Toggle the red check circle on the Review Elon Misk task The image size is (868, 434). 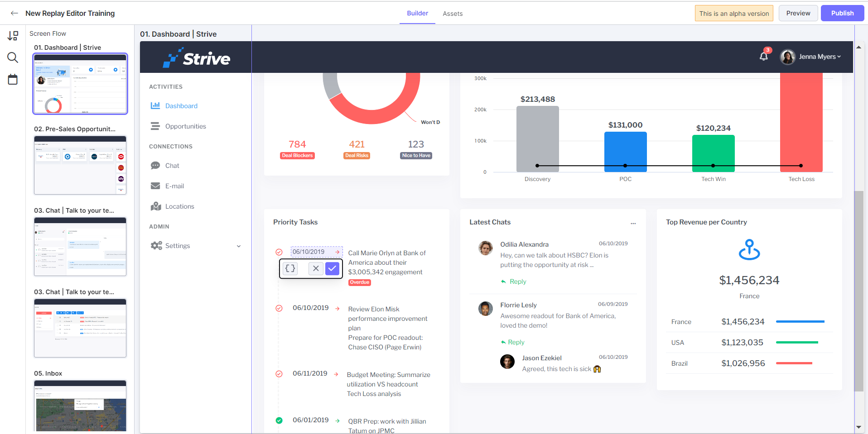279,308
